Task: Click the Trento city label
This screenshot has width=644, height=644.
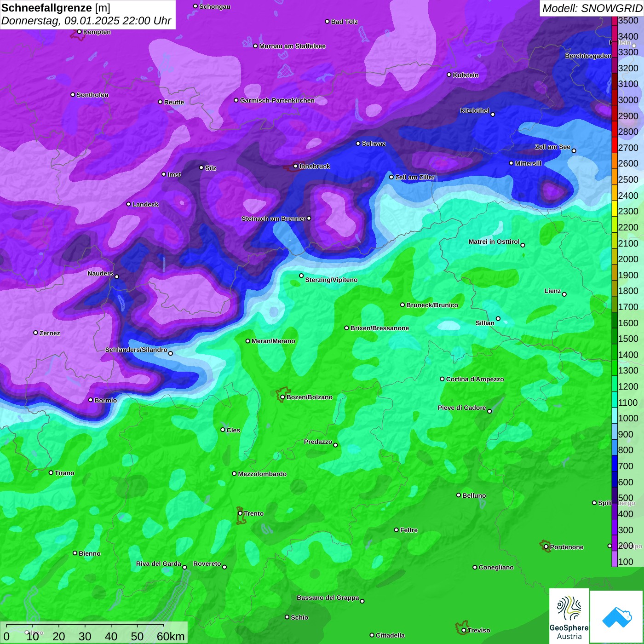Action: (254, 513)
